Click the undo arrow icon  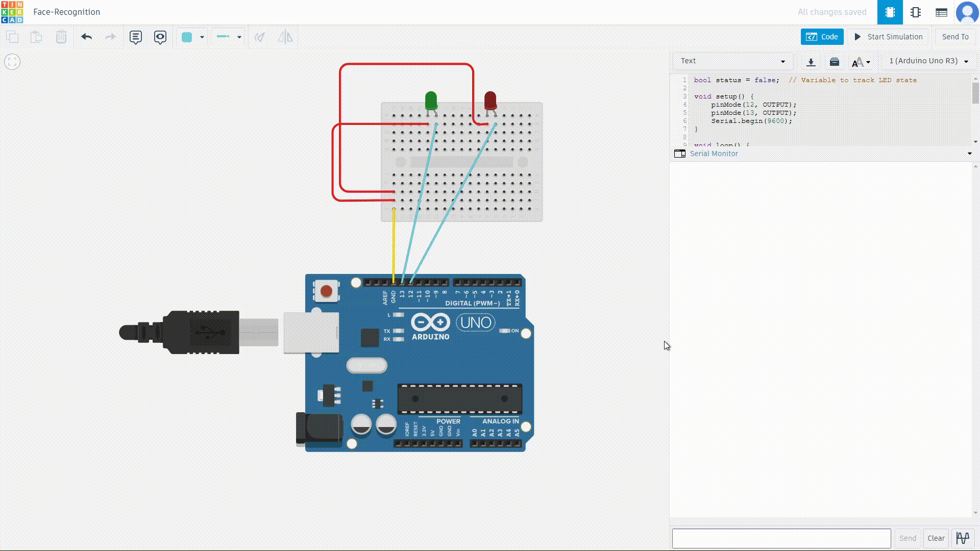pos(86,37)
